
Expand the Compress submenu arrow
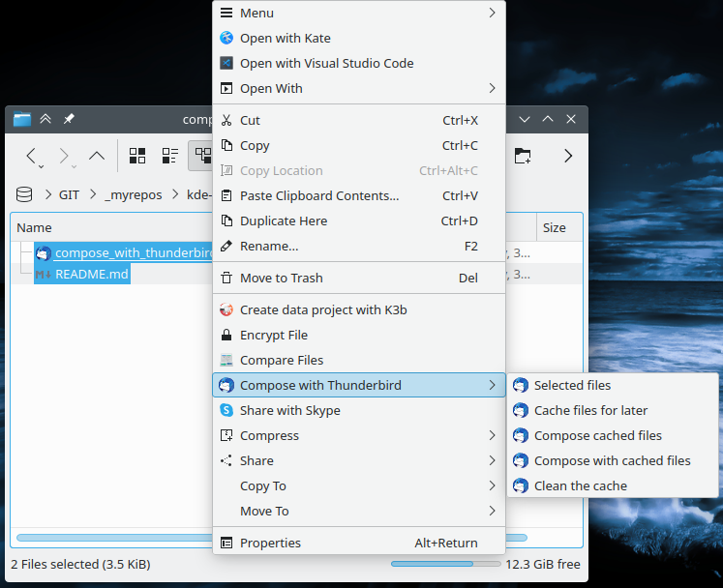[492, 435]
